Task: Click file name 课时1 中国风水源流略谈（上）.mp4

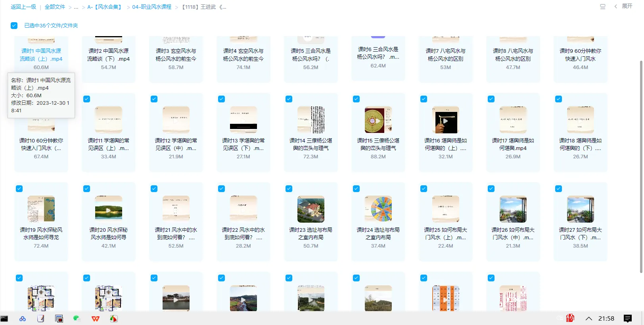Action: coord(41,55)
